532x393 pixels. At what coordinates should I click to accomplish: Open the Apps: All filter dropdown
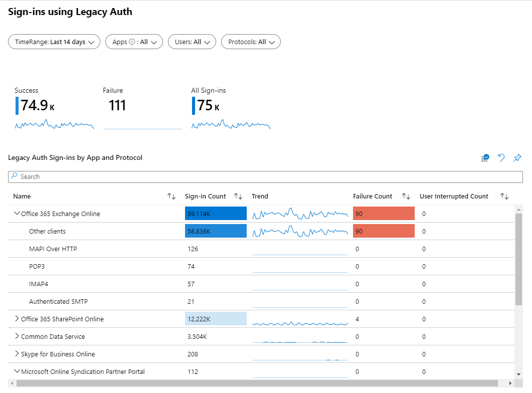click(134, 42)
